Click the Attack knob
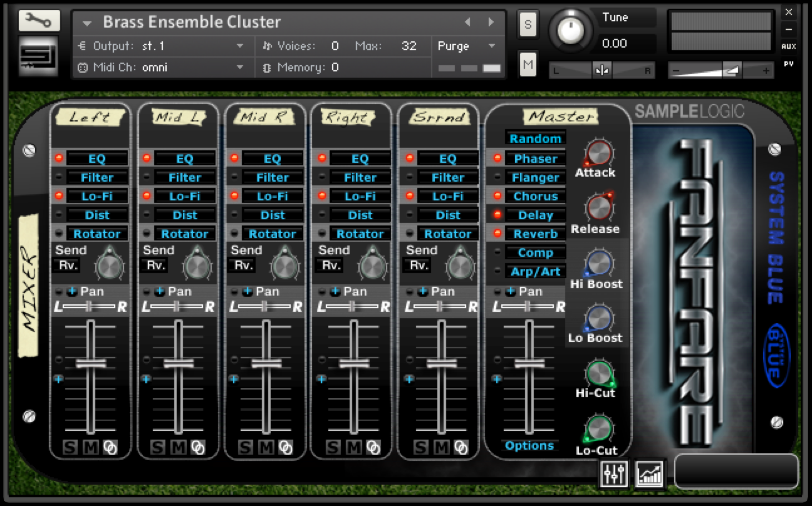Viewport: 812px width, 506px height. [599, 152]
